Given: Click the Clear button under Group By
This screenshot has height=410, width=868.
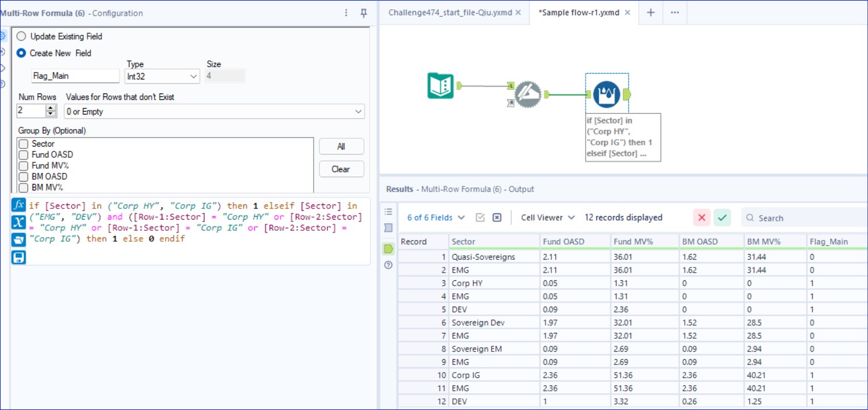Looking at the screenshot, I should [341, 169].
